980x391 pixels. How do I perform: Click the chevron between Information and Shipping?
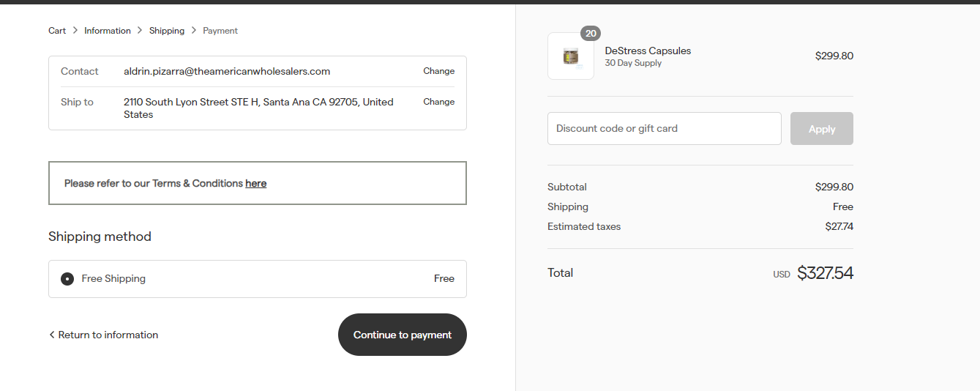[141, 31]
